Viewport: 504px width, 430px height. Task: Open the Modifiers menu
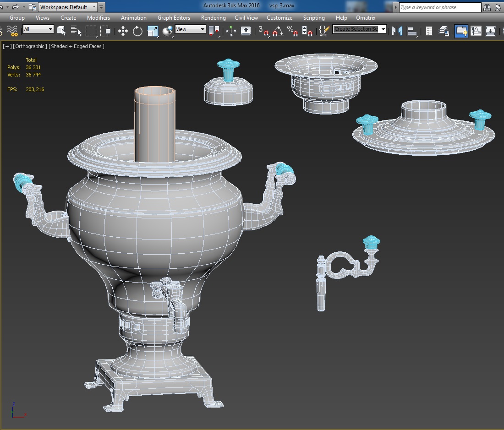(98, 18)
